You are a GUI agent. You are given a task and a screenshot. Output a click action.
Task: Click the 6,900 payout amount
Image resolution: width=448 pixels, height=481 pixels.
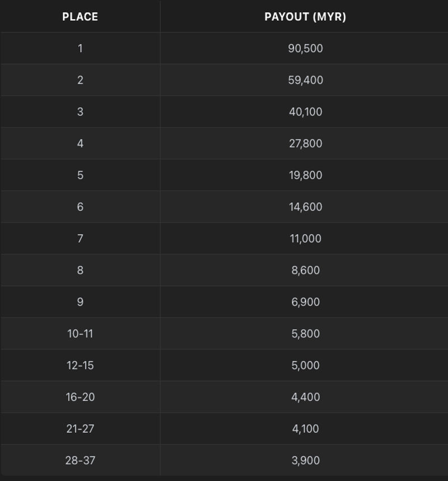305,302
